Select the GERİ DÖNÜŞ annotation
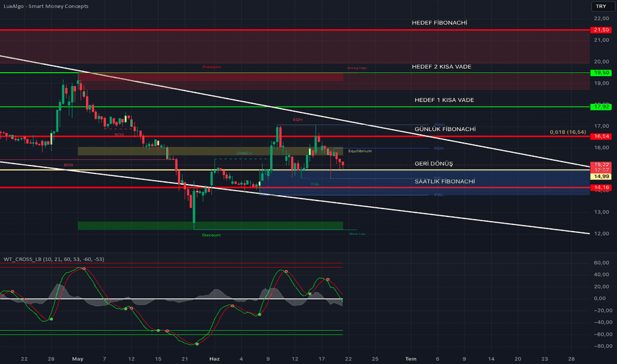The width and height of the screenshot is (617, 364). [434, 163]
